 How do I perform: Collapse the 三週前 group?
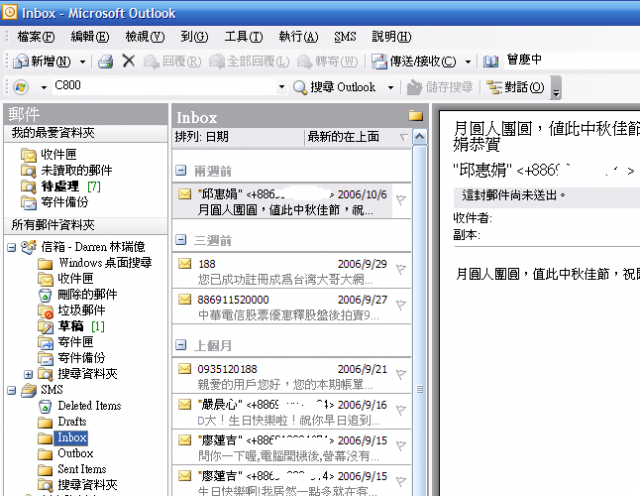[x=181, y=240]
